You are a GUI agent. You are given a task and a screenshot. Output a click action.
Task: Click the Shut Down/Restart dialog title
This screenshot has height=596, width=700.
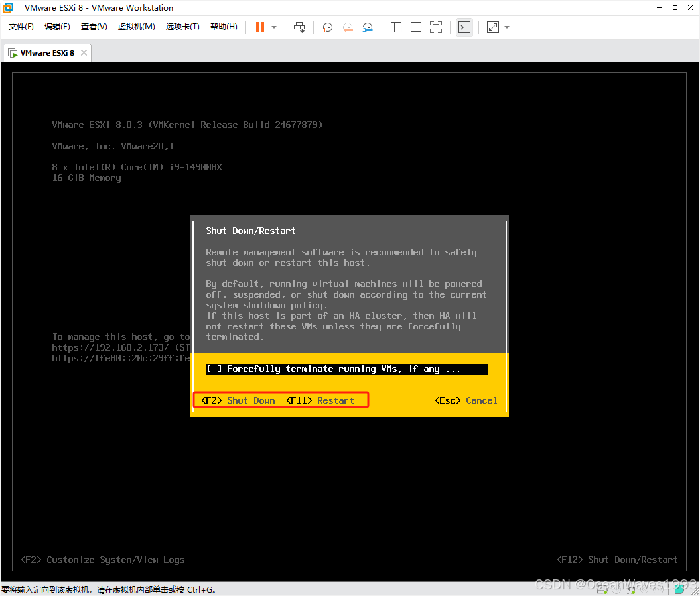[250, 231]
